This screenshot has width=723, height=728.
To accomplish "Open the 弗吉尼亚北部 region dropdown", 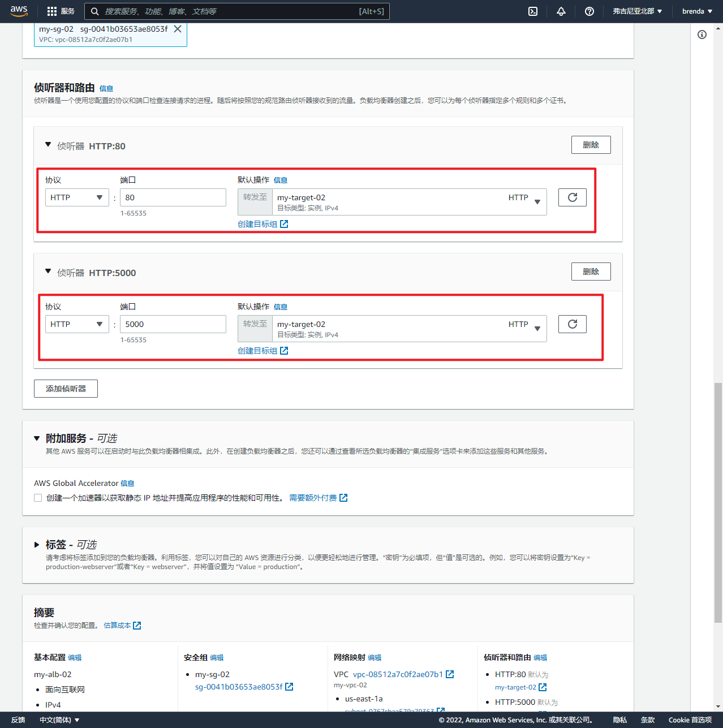I will point(637,11).
